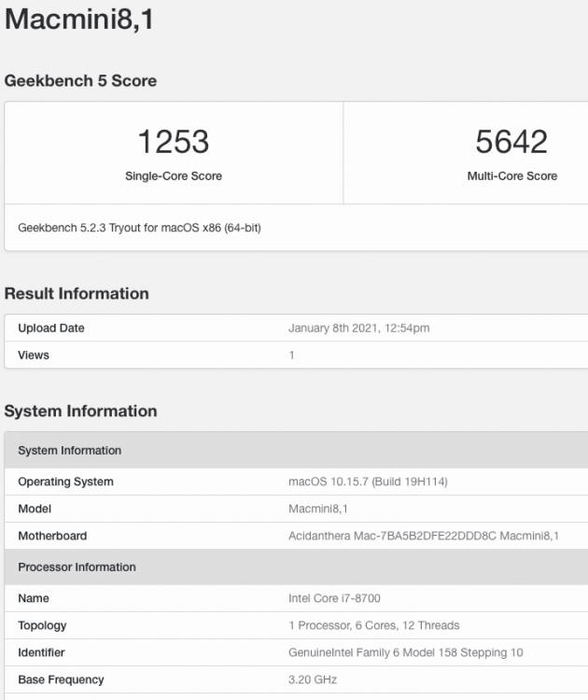The width and height of the screenshot is (588, 700).
Task: Click the Upload Date row label
Action: [51, 329]
